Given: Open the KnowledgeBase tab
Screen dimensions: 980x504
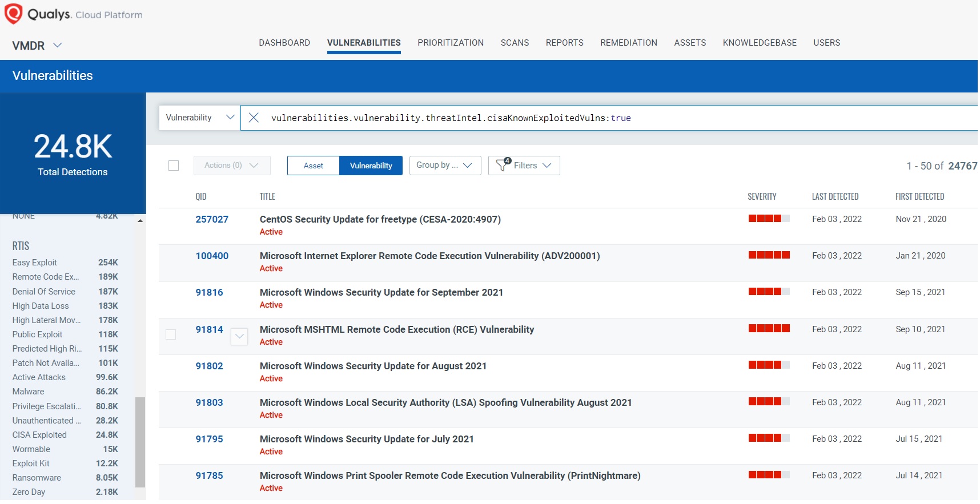Looking at the screenshot, I should (x=760, y=43).
